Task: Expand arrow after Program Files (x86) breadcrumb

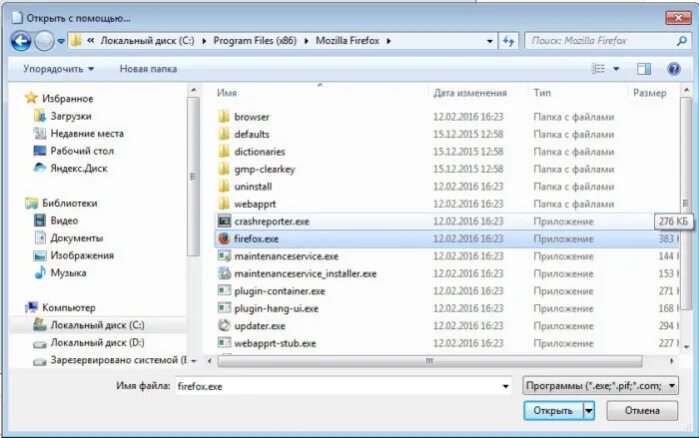Action: coord(306,41)
